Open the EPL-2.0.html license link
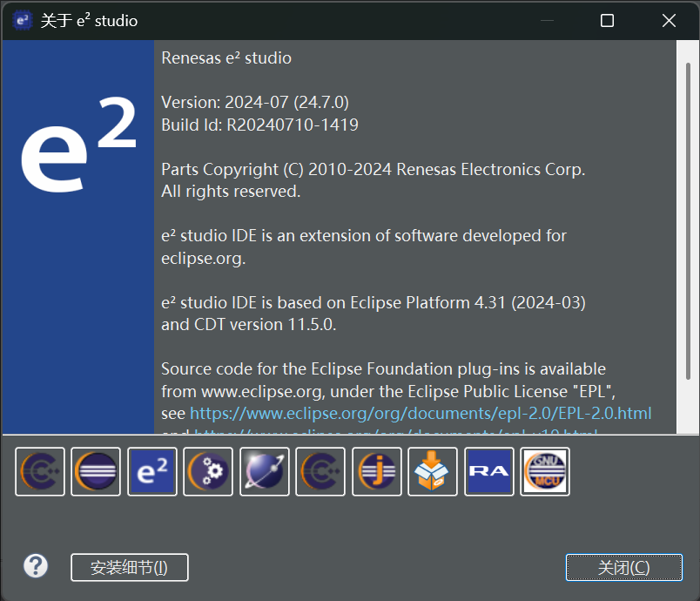 pos(421,414)
